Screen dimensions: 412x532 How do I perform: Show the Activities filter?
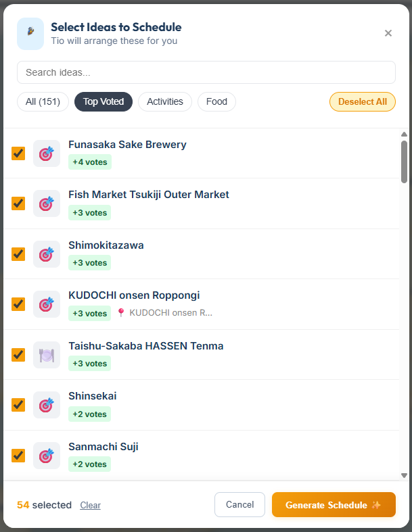[164, 102]
